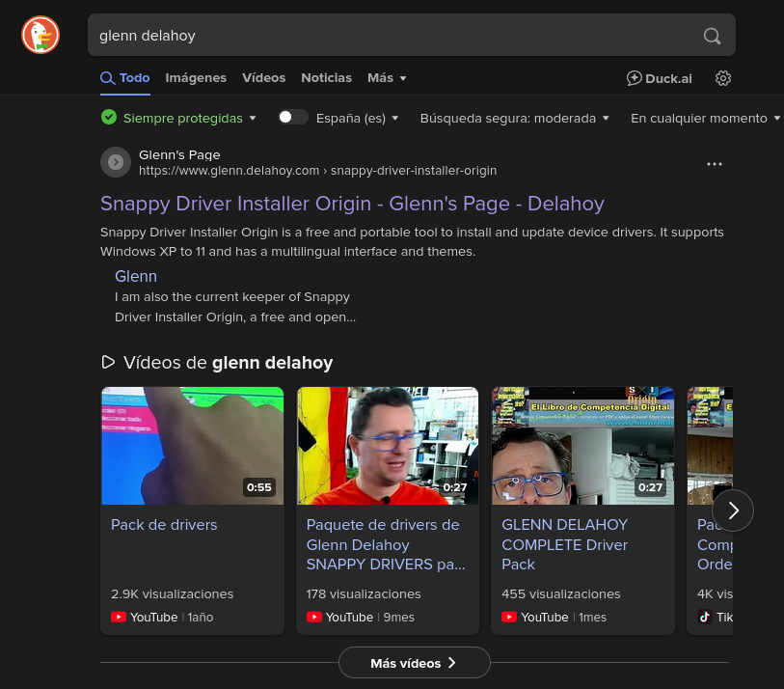Screen dimensions: 784x689
Task: Click the play icon beside Vídeos de glenn delahoy
Action: [108, 362]
